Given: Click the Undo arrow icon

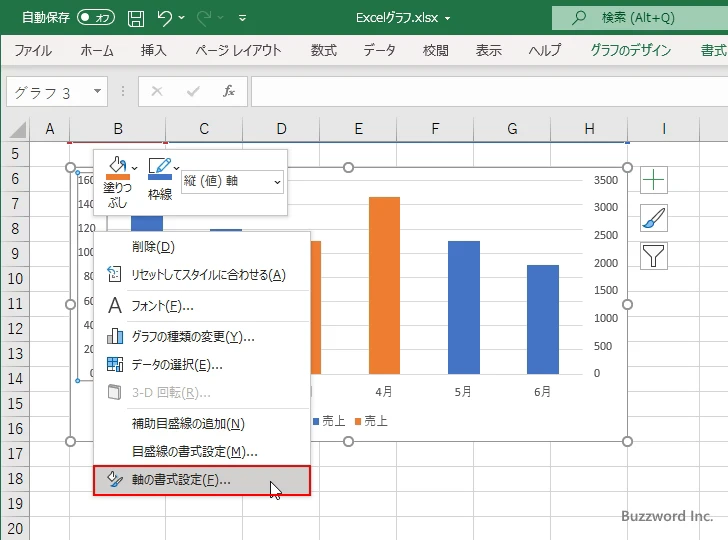Looking at the screenshot, I should [x=165, y=18].
